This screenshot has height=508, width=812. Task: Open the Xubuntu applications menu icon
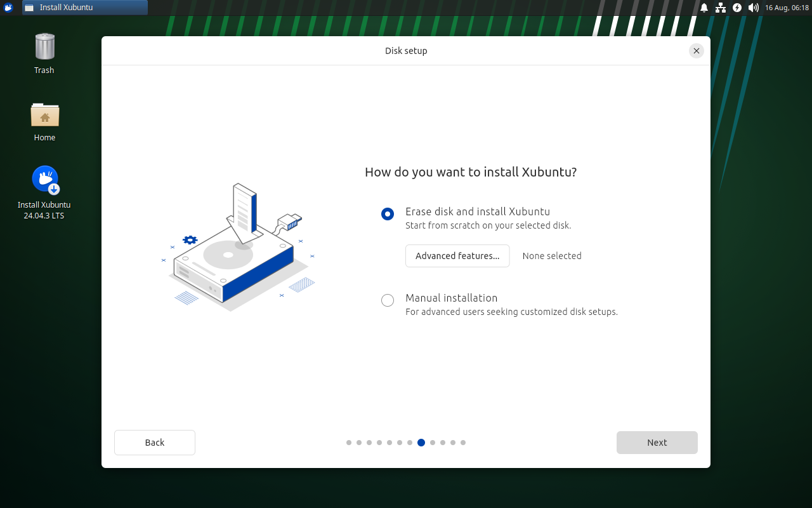[x=8, y=8]
